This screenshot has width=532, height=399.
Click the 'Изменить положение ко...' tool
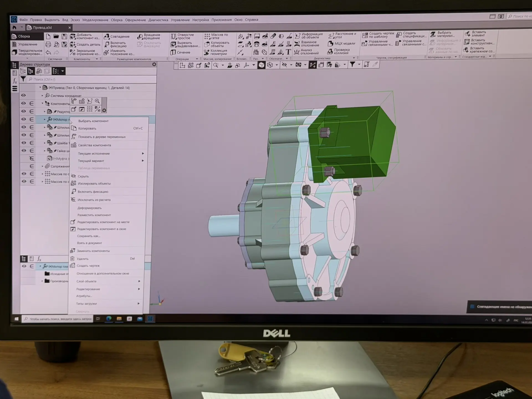[119, 52]
